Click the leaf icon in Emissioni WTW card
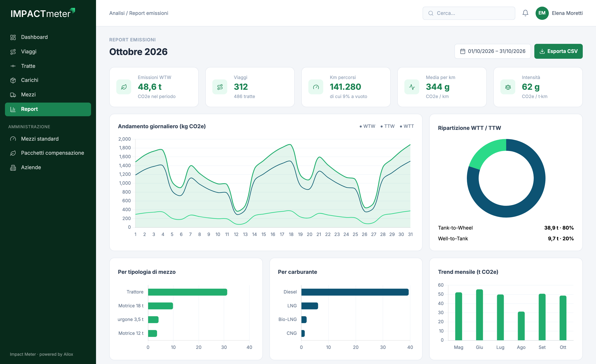The height and width of the screenshot is (364, 596). click(124, 87)
